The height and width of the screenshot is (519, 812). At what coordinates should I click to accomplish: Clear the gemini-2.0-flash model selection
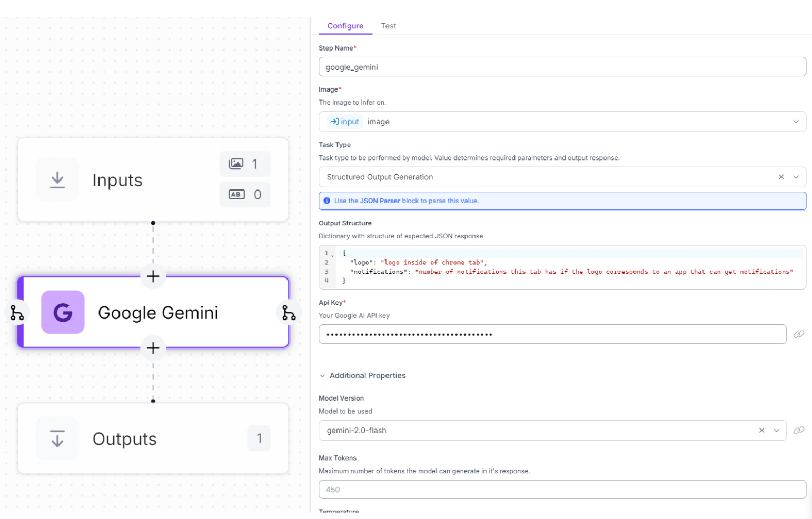point(761,431)
